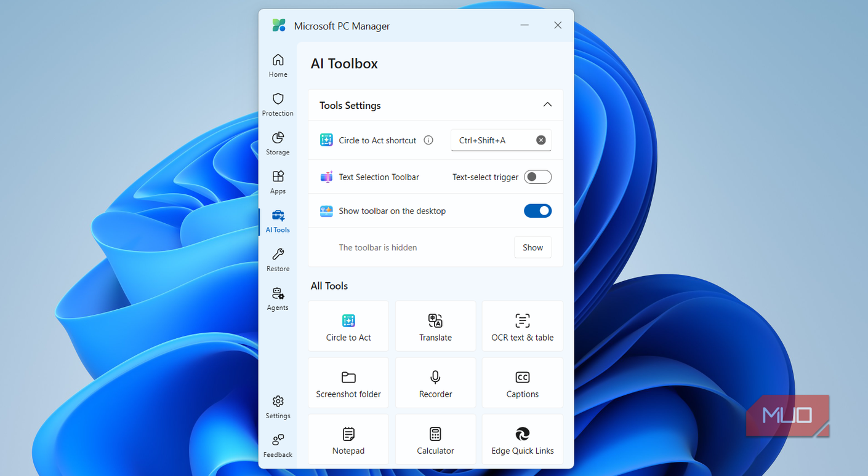868x476 pixels.
Task: Launch the Circle to Act tool tile
Action: [348, 326]
